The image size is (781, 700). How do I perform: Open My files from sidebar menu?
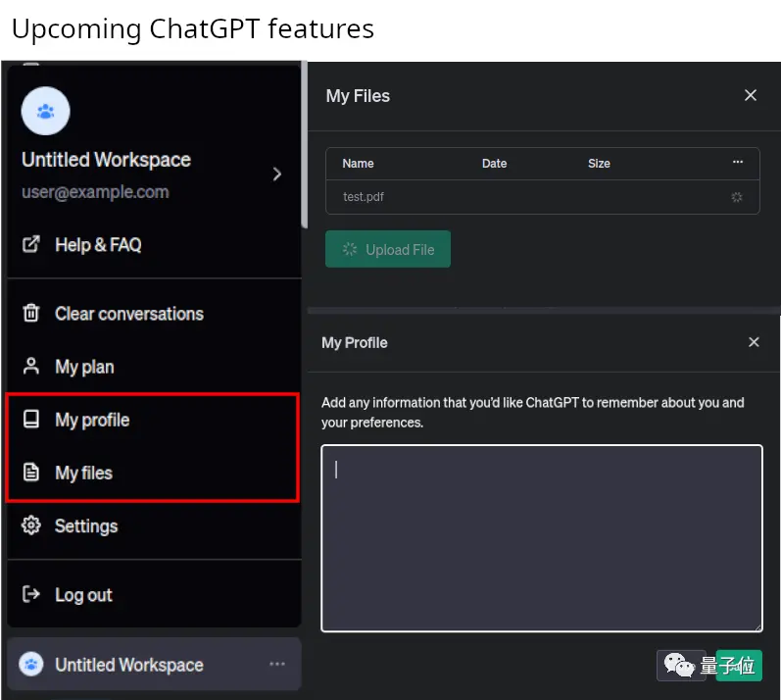83,473
